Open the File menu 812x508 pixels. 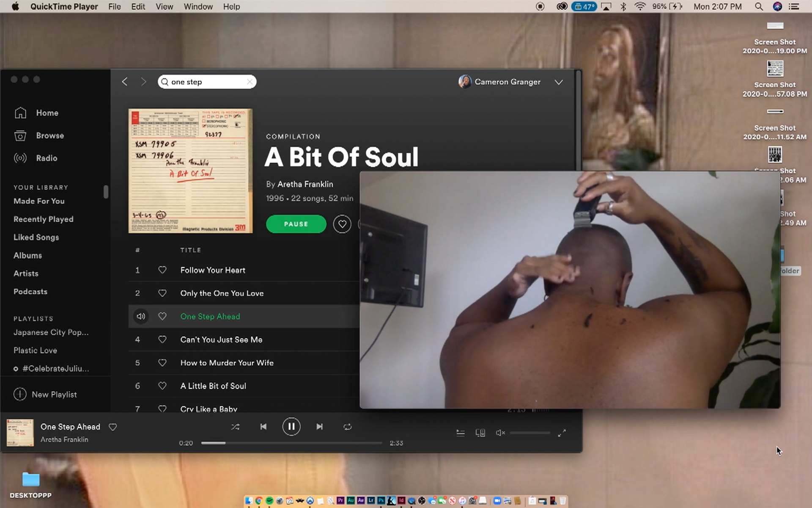pyautogui.click(x=114, y=6)
